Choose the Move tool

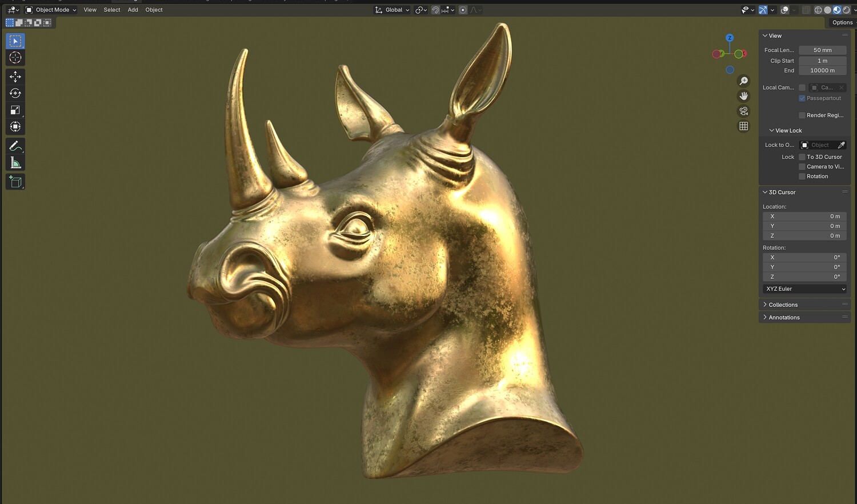pos(15,77)
